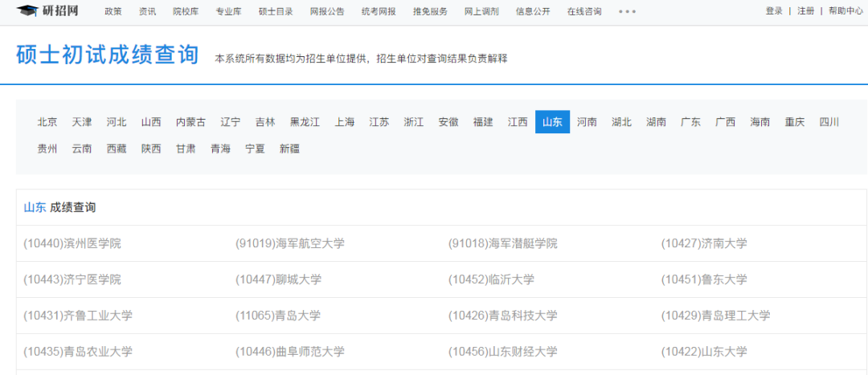Screen dimensions: 868x375
Task: Open (10456)山东财经大学 score query
Action: tap(502, 352)
